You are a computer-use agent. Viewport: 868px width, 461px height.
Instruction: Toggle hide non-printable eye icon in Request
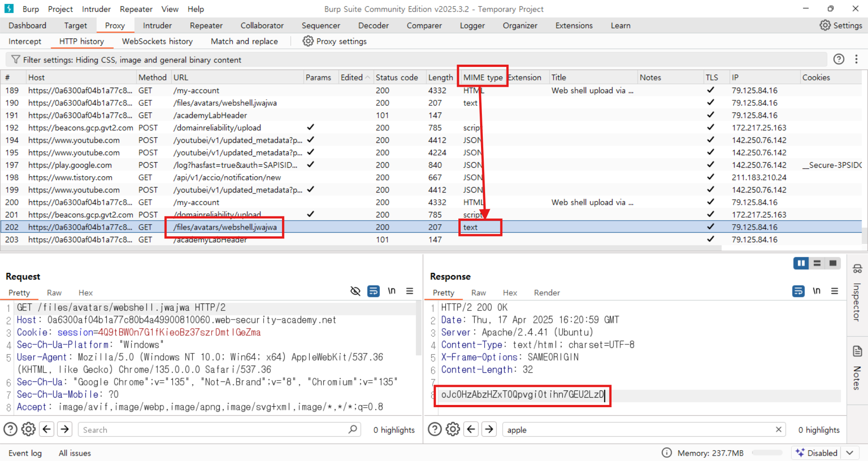tap(355, 291)
